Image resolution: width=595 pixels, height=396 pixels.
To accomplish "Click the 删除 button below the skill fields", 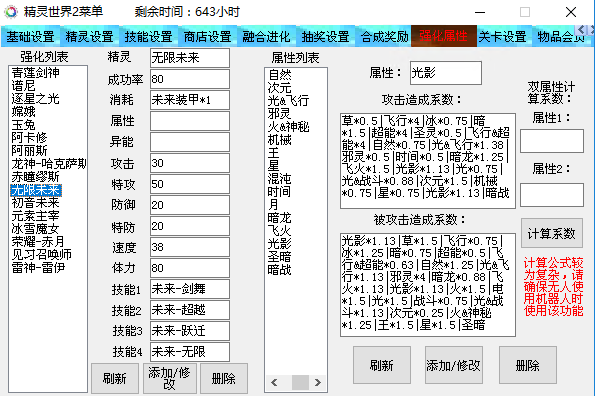I will click(x=224, y=378).
